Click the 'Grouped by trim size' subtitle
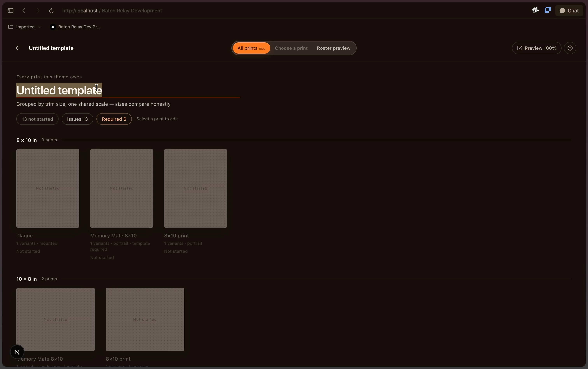Screen dimensions: 588x369 pos(94,104)
